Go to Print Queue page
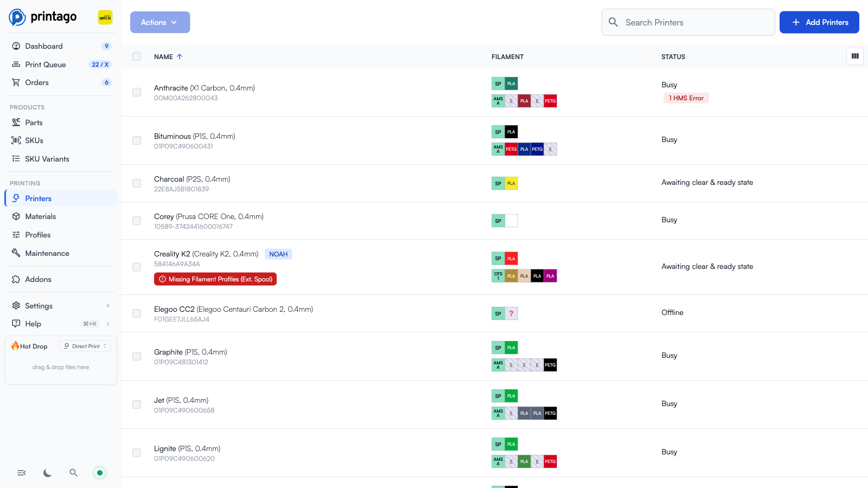The width and height of the screenshot is (868, 488). click(60, 65)
